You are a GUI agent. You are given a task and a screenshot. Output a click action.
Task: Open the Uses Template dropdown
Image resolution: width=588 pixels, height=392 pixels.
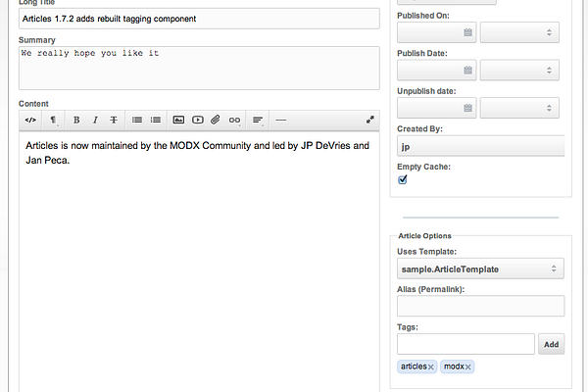tap(480, 269)
